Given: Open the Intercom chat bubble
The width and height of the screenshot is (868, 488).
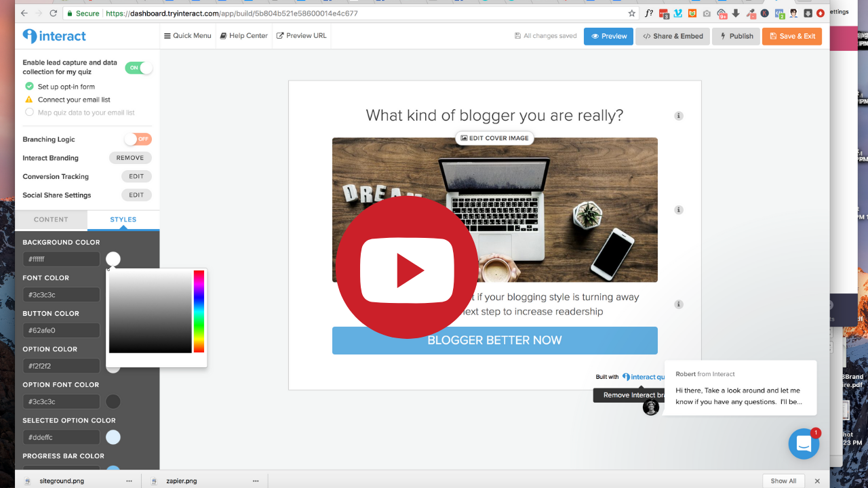Looking at the screenshot, I should (804, 443).
